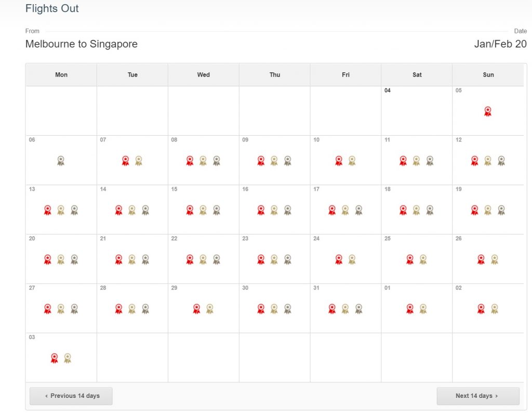Choose the red ribbon icon on day 22
Image resolution: width=532 pixels, height=413 pixels.
(190, 260)
